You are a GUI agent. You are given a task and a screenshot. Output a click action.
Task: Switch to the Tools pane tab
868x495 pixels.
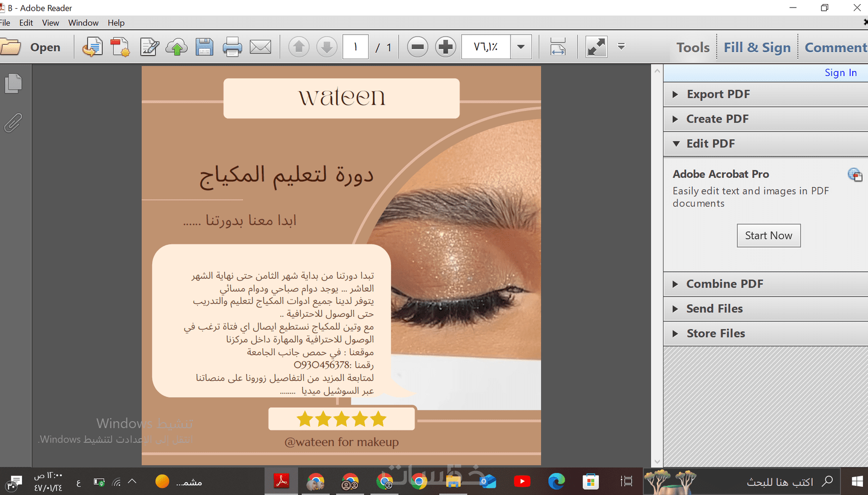click(x=693, y=47)
